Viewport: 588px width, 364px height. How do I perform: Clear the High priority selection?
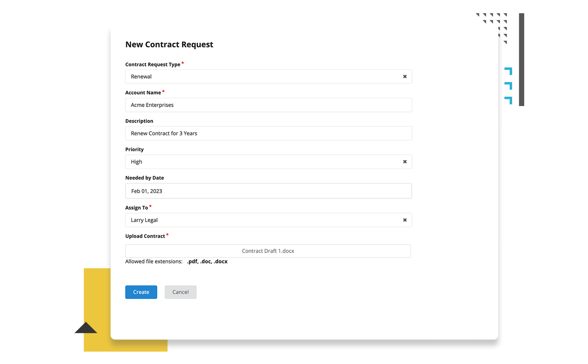(405, 162)
